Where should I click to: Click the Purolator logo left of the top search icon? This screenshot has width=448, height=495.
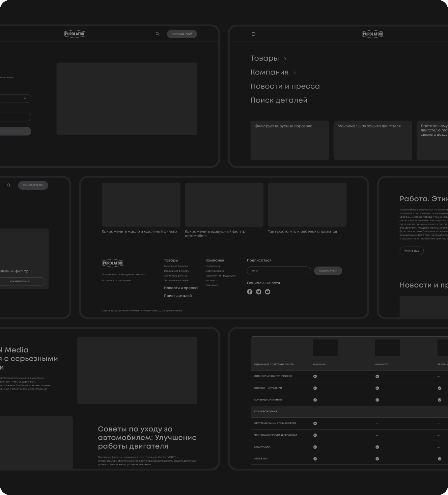click(75, 34)
